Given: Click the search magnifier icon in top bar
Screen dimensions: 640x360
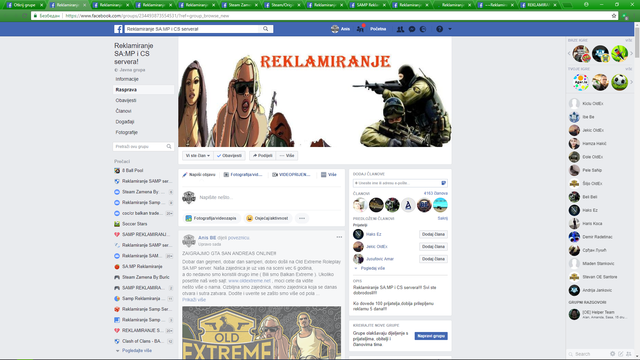Looking at the screenshot, I should (x=266, y=29).
